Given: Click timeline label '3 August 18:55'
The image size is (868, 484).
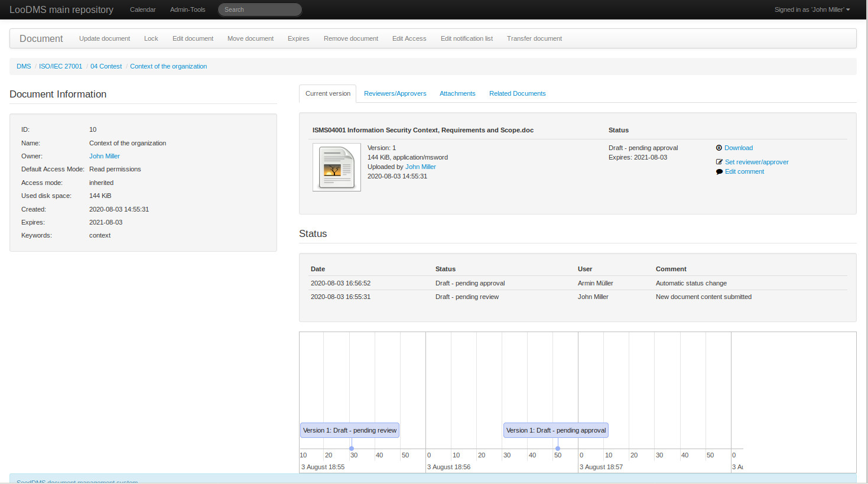Looking at the screenshot, I should 323,467.
